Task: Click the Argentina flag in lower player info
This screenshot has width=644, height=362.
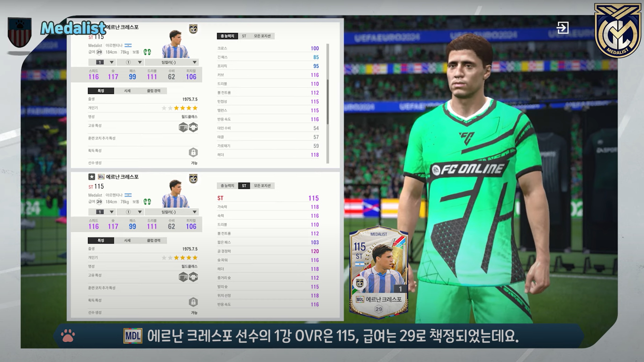Action: [x=128, y=195]
